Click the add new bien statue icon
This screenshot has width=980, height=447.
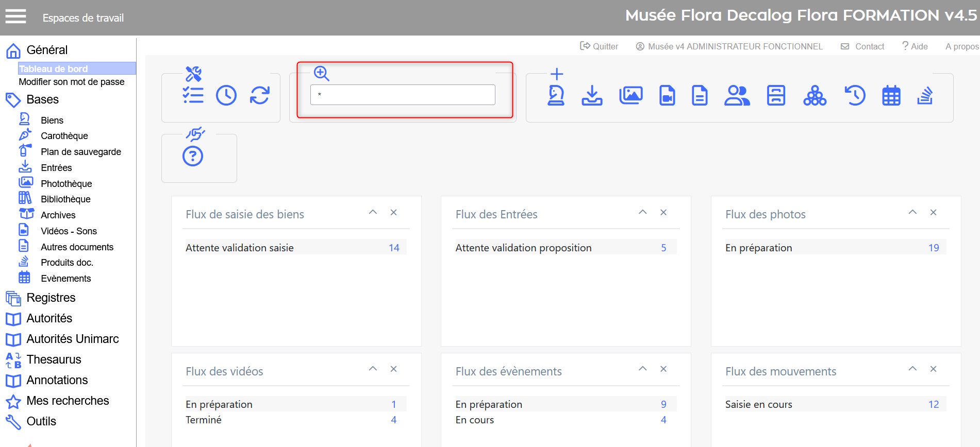[556, 95]
